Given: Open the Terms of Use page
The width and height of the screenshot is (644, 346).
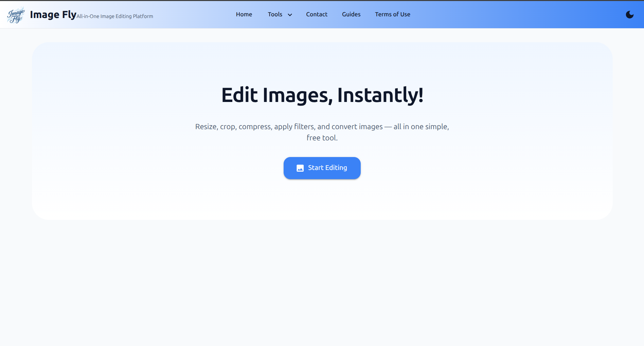Looking at the screenshot, I should [393, 14].
